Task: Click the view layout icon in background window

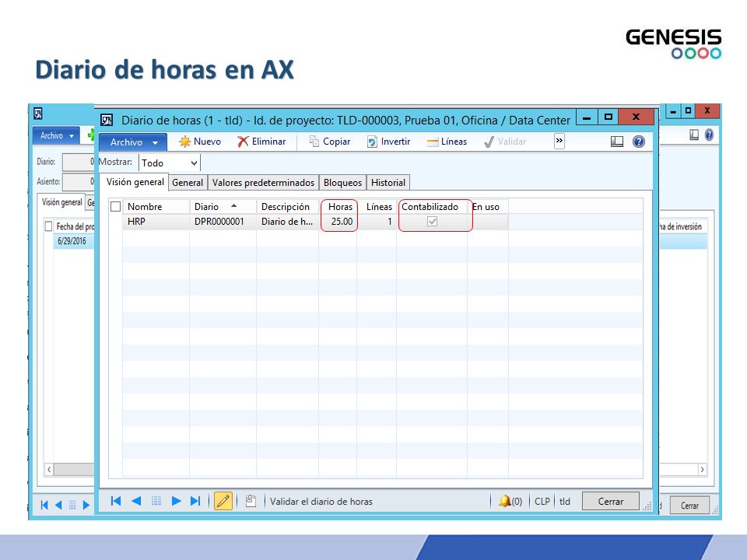Action: [x=694, y=135]
